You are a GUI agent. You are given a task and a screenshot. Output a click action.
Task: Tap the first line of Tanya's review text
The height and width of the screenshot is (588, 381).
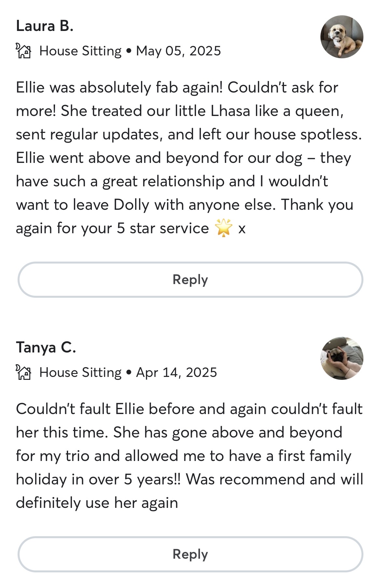coord(189,409)
